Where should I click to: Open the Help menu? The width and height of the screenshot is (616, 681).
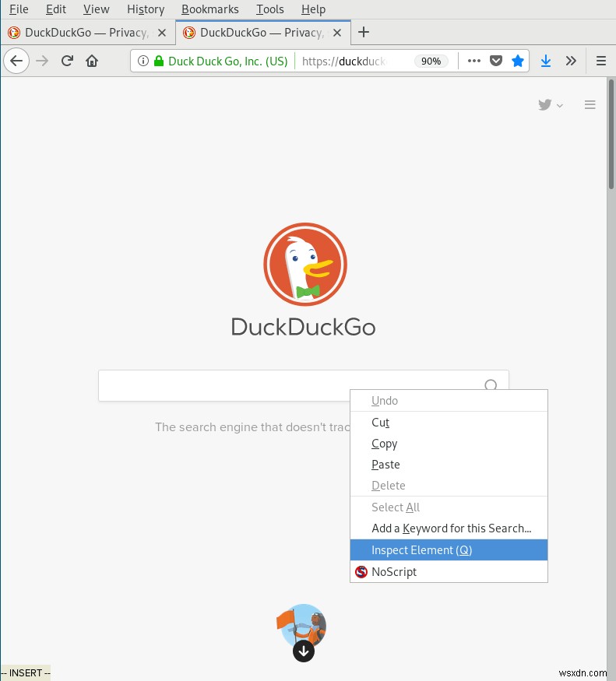click(313, 9)
